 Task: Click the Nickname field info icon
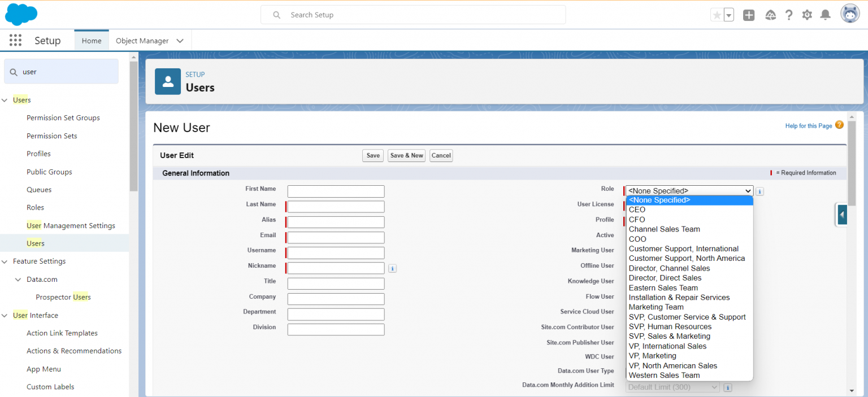(x=393, y=269)
